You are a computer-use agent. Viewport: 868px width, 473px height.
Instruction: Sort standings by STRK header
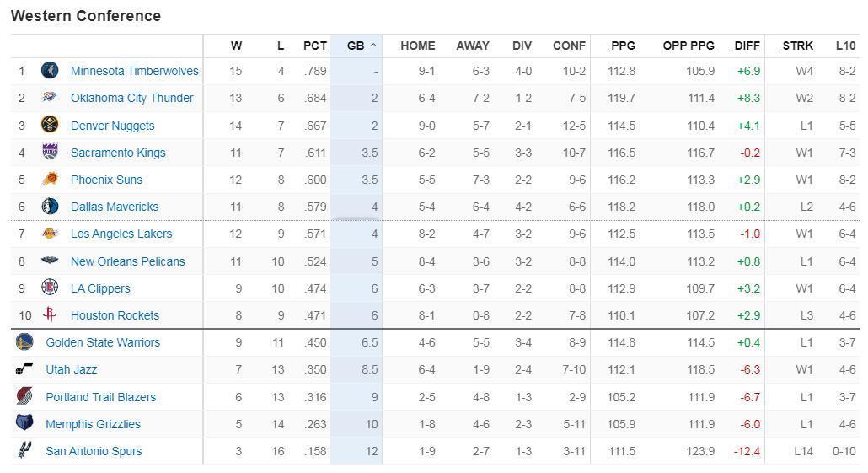(x=797, y=46)
